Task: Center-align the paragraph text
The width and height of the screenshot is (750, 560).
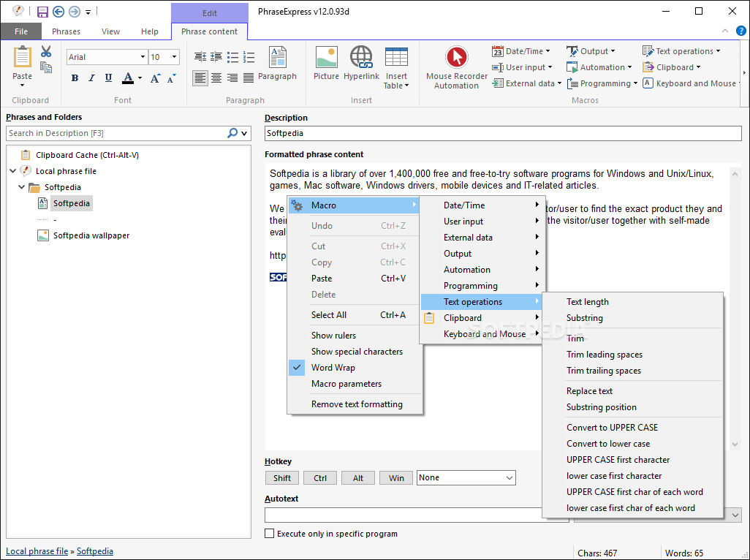Action: (216, 78)
